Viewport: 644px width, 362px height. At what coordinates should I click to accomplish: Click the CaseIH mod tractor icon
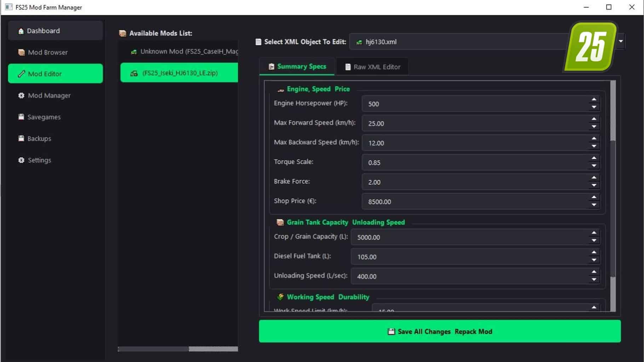134,52
